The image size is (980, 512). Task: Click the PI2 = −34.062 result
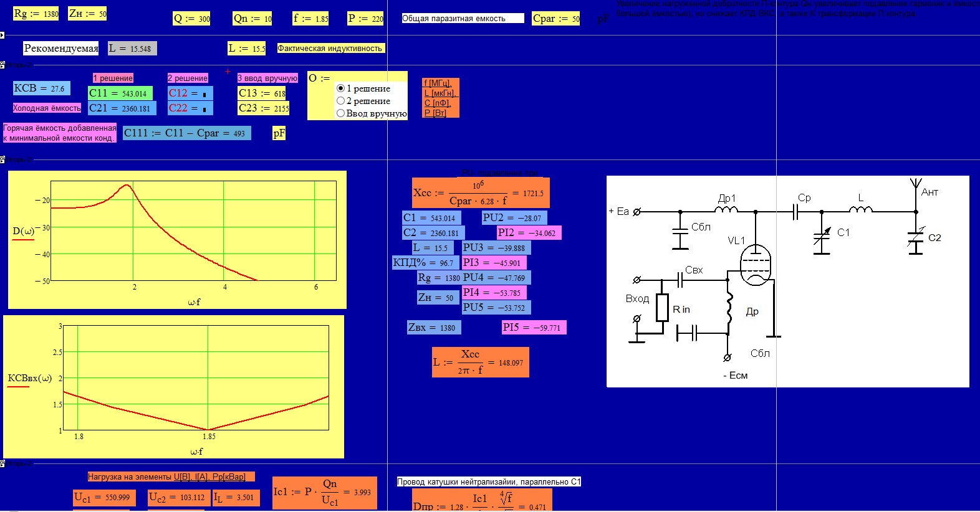click(x=529, y=233)
